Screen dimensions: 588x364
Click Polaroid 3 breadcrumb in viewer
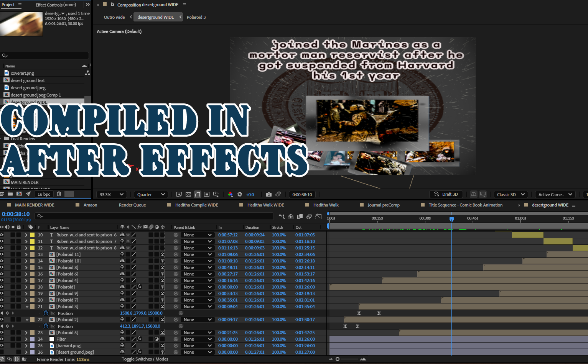pyautogui.click(x=196, y=17)
